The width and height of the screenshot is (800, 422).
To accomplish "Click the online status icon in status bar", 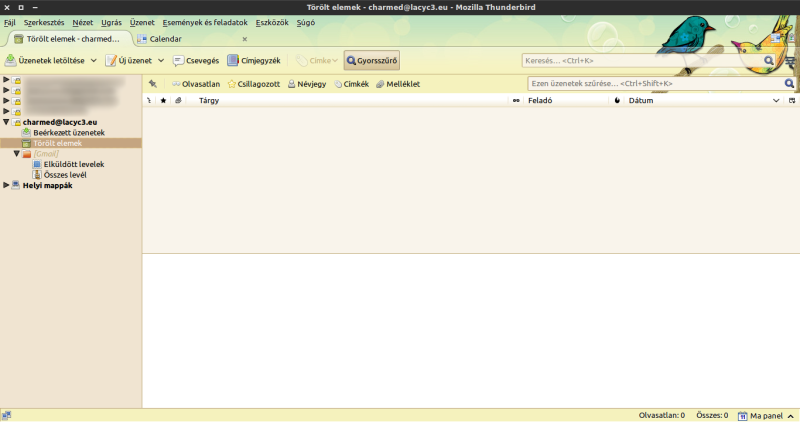I will (6, 415).
